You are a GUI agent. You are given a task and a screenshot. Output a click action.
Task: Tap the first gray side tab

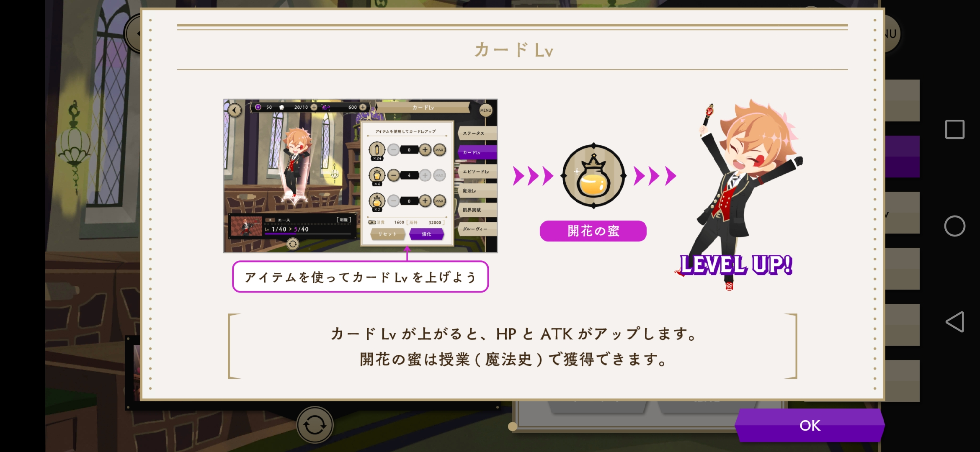[x=903, y=100]
